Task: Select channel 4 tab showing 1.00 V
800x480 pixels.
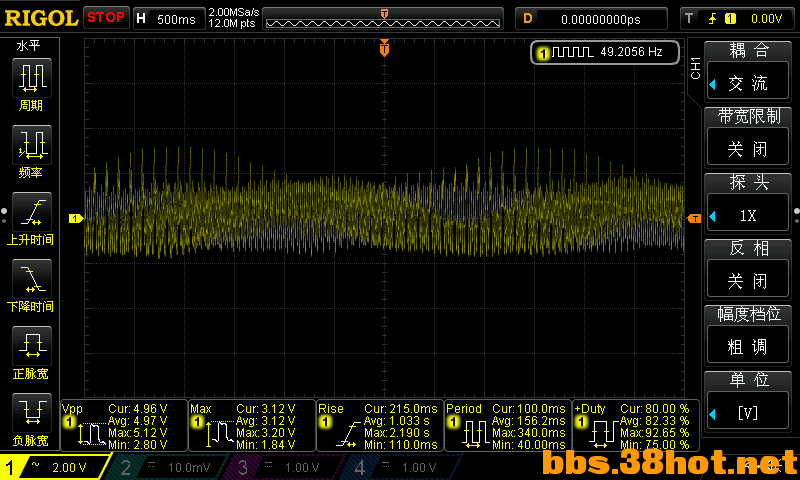Action: [x=403, y=467]
